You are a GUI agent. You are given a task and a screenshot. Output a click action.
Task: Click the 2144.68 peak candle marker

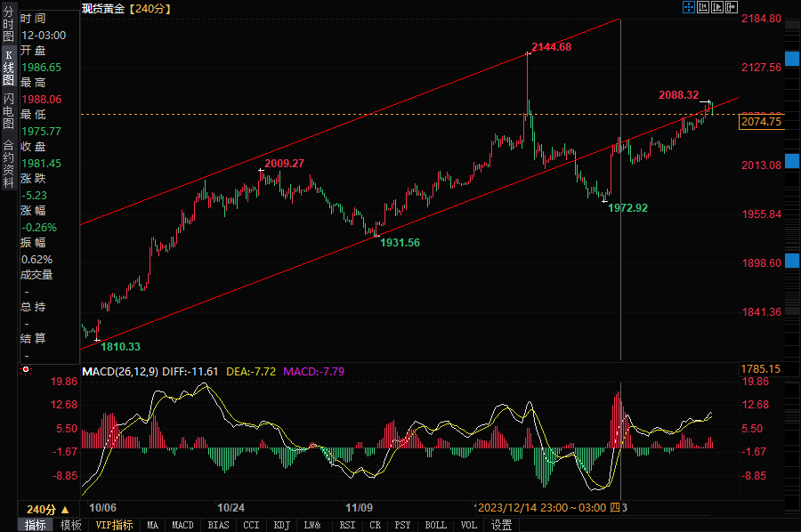click(x=528, y=53)
